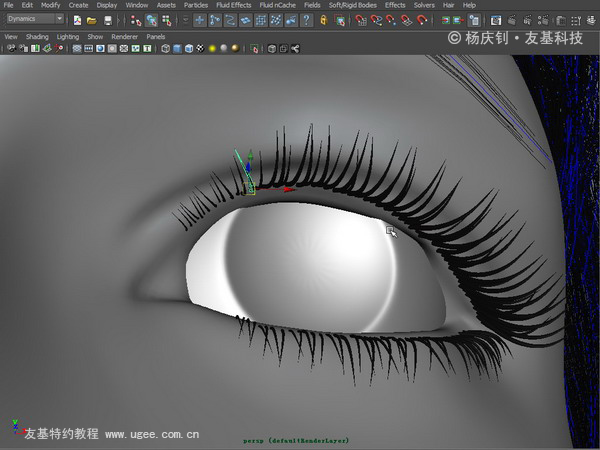This screenshot has height=450, width=600.
Task: Render the current frame clapper icon
Action: (512, 20)
